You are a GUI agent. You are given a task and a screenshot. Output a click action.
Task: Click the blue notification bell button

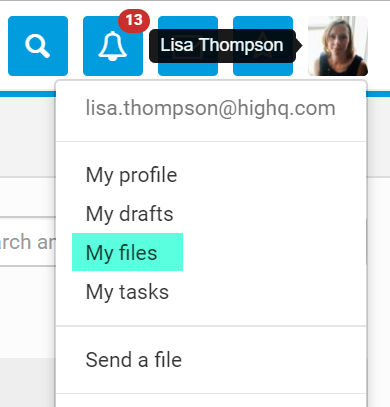point(113,46)
